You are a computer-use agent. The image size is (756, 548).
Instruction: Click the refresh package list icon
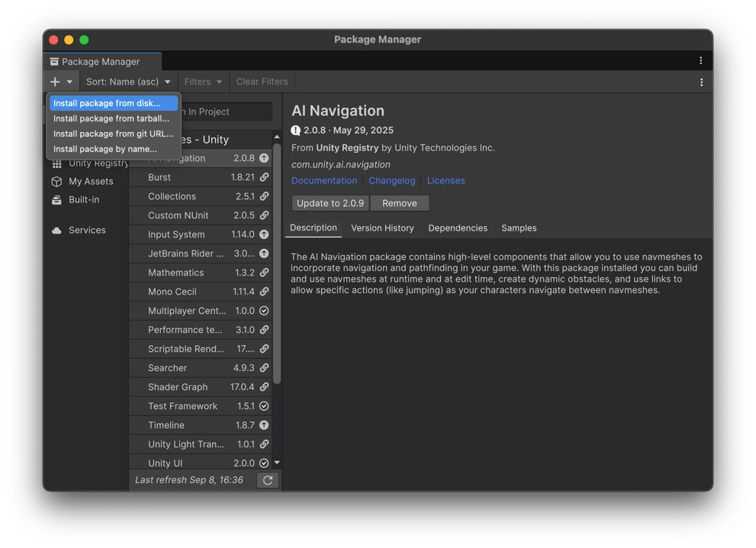268,480
